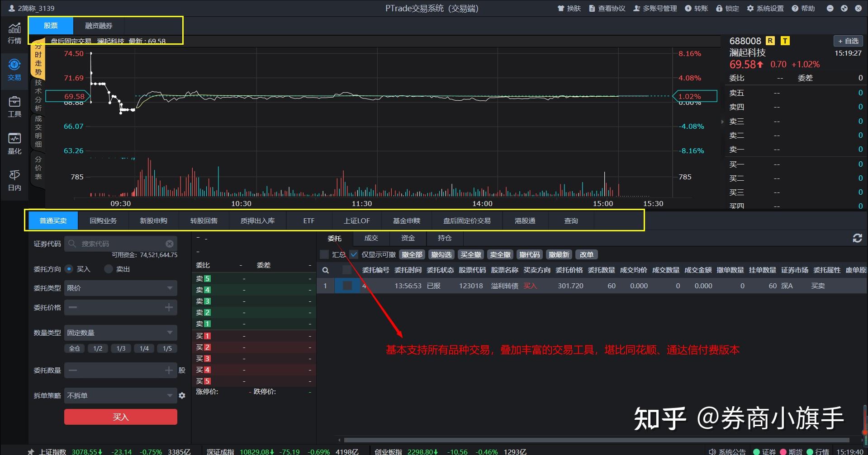Expand the 数量类型 固定数量 dropdown
This screenshot has width=868, height=455.
[120, 333]
